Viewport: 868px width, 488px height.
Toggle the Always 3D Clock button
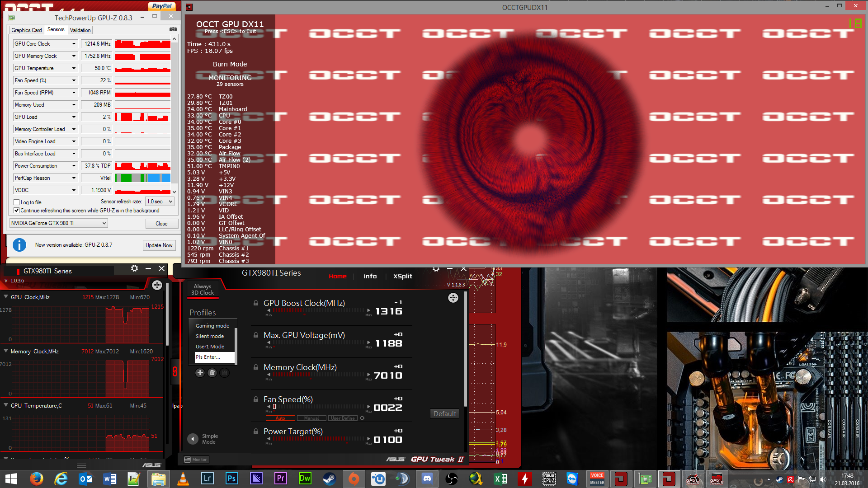point(203,290)
